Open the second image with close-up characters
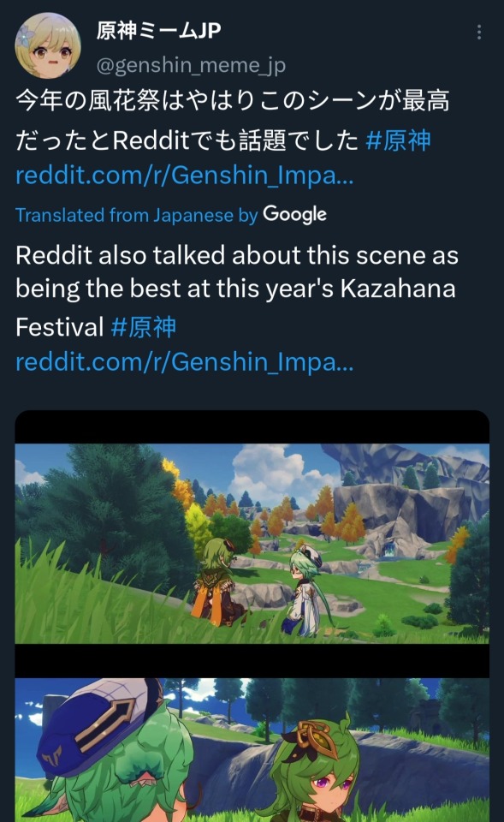Image resolution: width=504 pixels, height=822 pixels. click(252, 750)
